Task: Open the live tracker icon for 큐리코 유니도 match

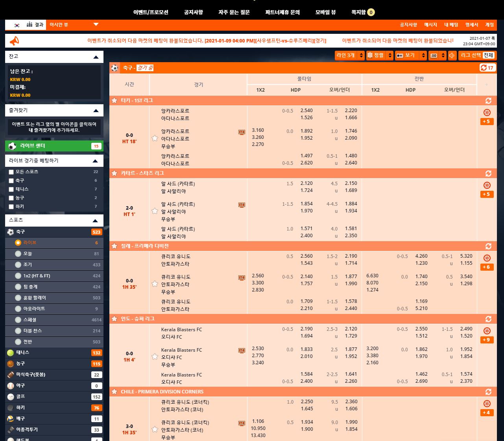Action: point(242,278)
